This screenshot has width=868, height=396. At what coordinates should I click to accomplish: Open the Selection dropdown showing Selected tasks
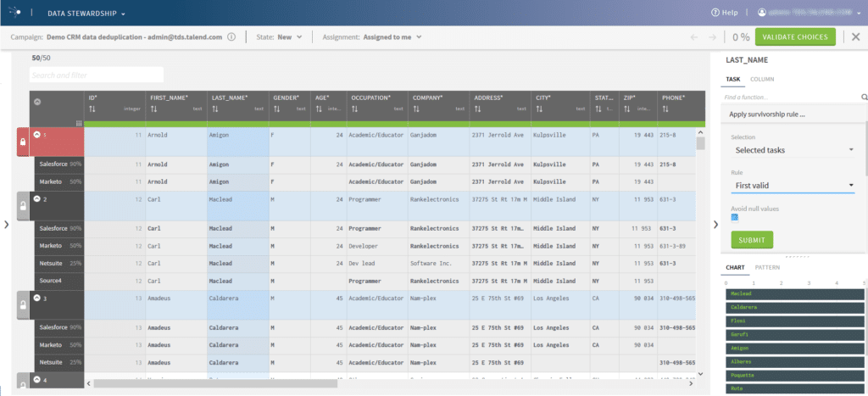(793, 150)
